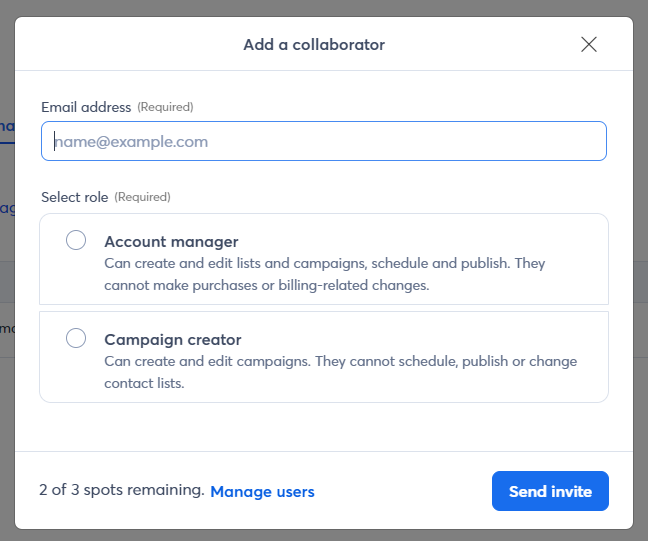648x541 pixels.
Task: Click the 'Add a collaborator' dialog title
Action: coord(314,44)
